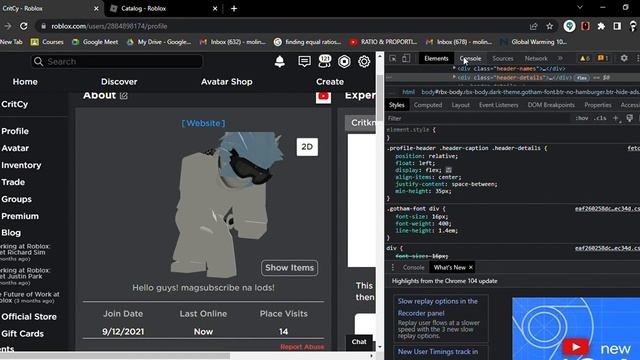Close the What's New drawer tab
The image size is (640, 360).
471,267
